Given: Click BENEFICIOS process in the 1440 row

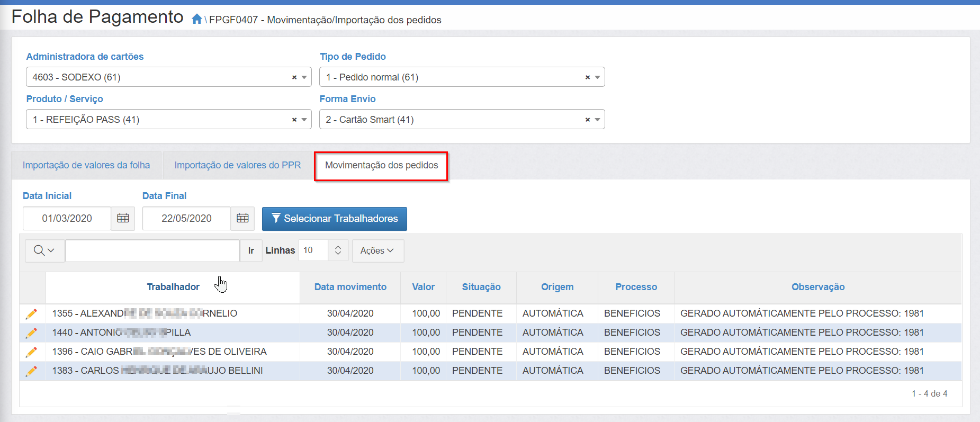Looking at the screenshot, I should [632, 333].
